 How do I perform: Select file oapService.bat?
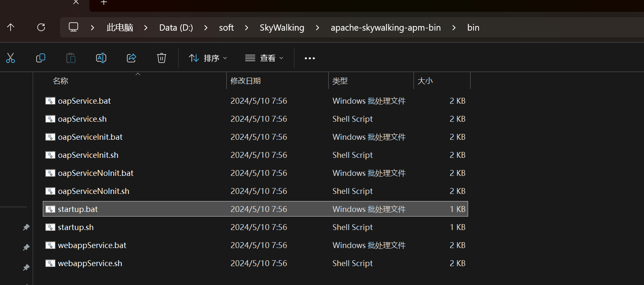tap(255, 101)
